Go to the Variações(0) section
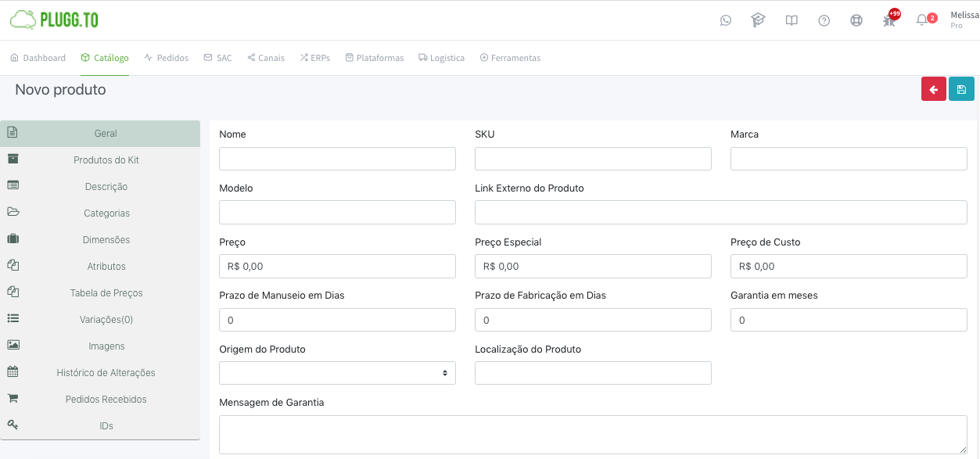 coord(106,320)
